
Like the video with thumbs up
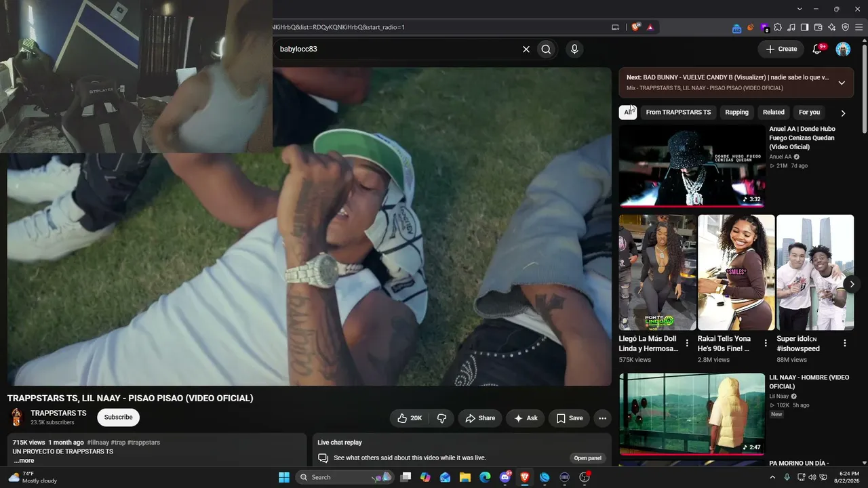click(x=410, y=418)
